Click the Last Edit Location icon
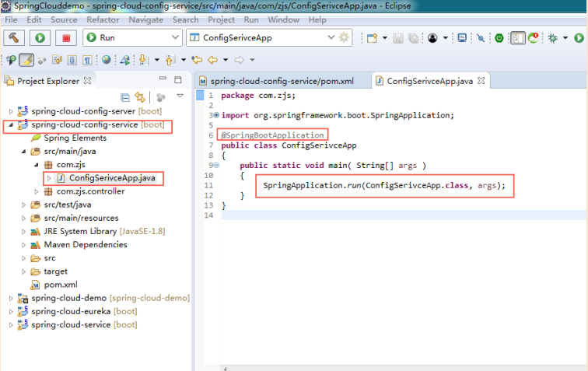 197,60
